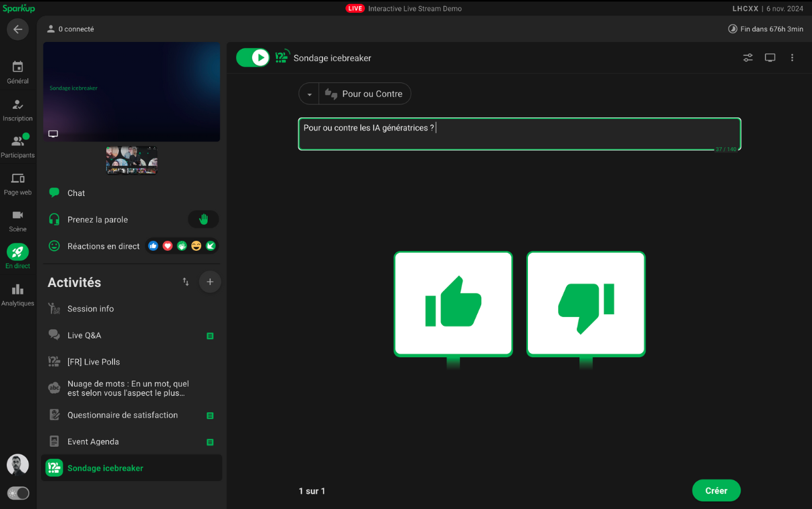The image size is (812, 509).
Task: Toggle the Sondage icebreaker play switch
Action: click(253, 58)
